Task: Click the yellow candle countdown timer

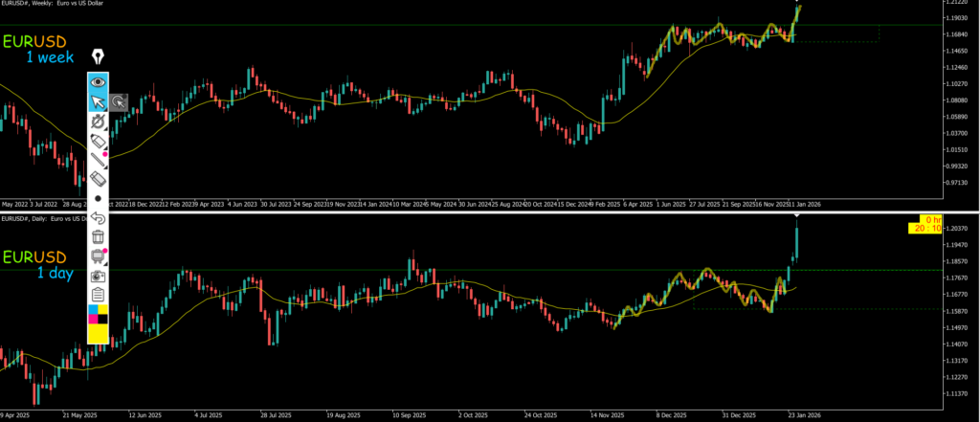Action: [924, 224]
